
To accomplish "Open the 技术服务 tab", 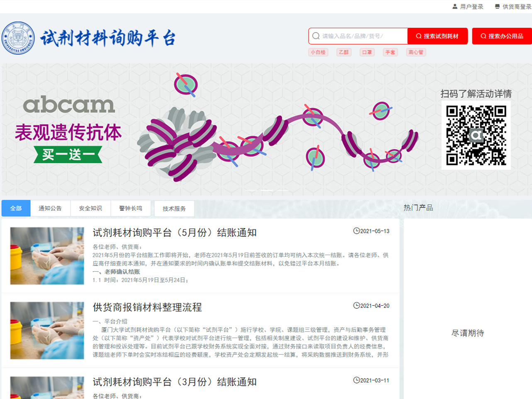I will tap(174, 209).
